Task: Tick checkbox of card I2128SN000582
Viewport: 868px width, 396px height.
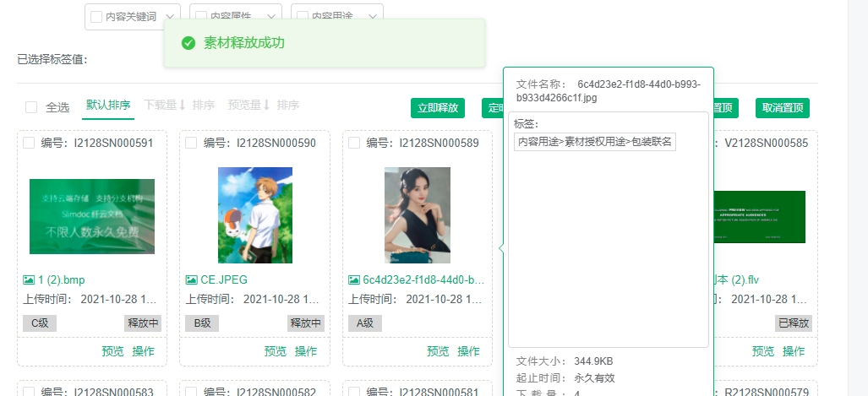Action: point(191,392)
